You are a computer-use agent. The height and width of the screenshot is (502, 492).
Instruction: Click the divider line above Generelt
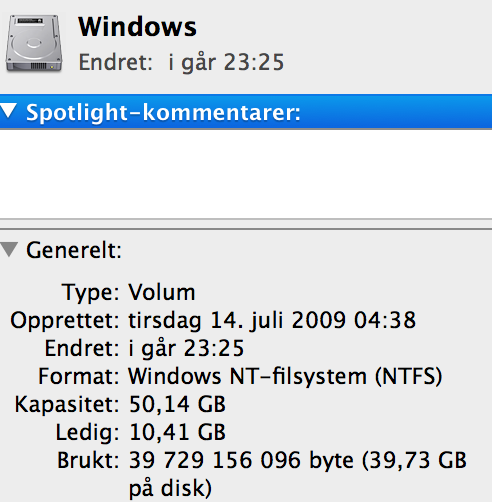click(x=246, y=229)
